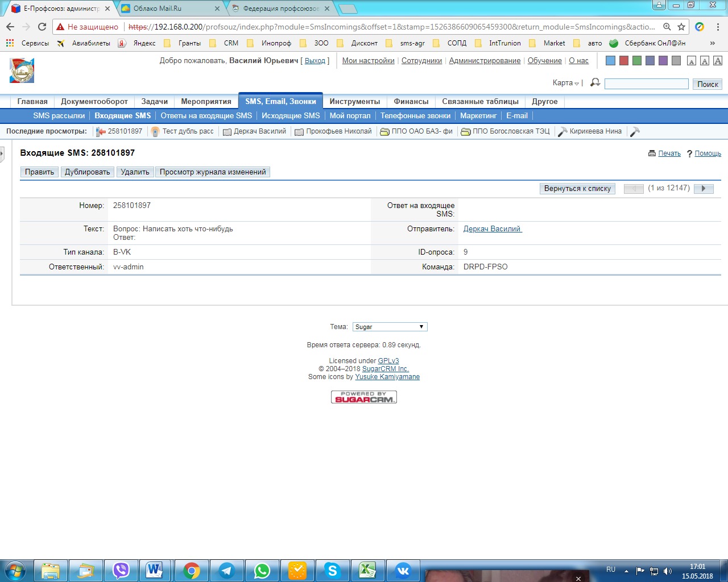Switch to Исходящие SMS submenu
The image size is (728, 582).
[291, 115]
